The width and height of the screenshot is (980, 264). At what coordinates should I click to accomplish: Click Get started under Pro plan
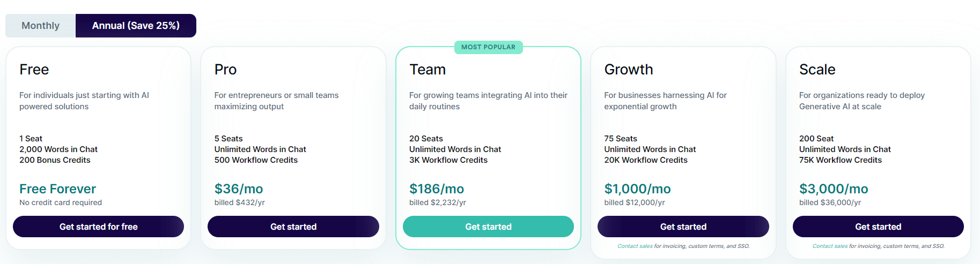pos(293,227)
